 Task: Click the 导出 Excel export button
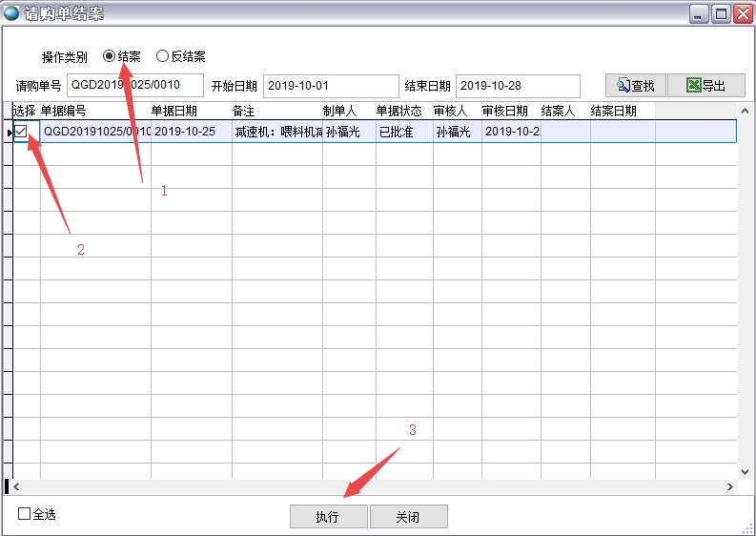pyautogui.click(x=705, y=86)
